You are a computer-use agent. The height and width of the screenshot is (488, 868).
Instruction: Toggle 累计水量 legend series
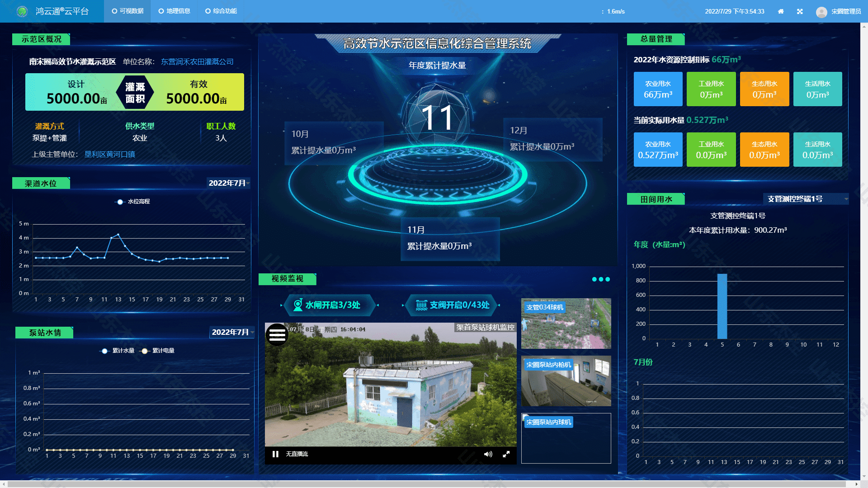(117, 351)
